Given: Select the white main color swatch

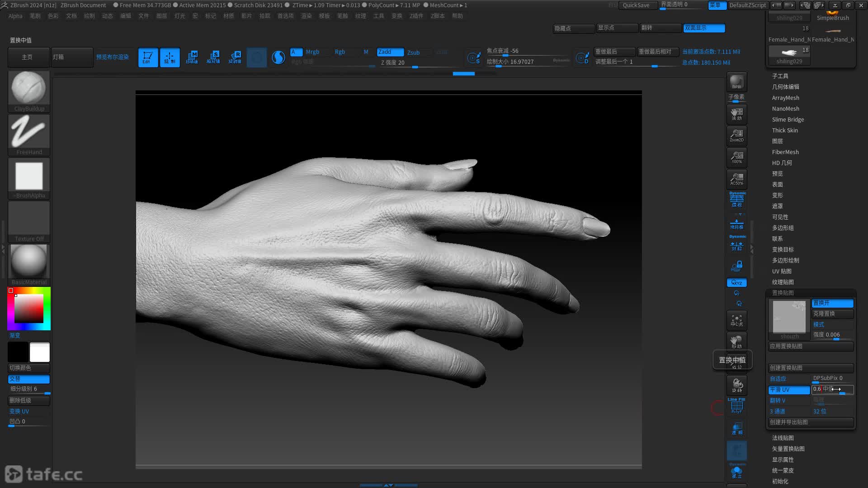Looking at the screenshot, I should coord(40,352).
